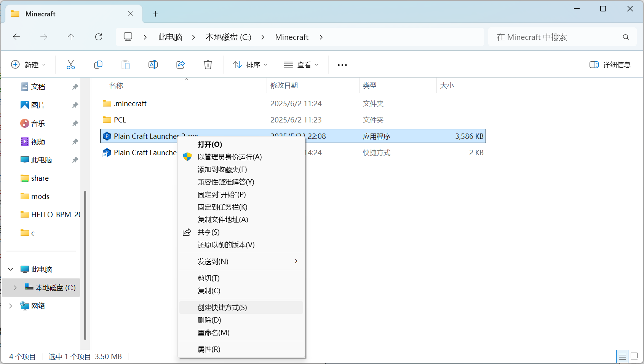This screenshot has width=644, height=364.
Task: Choose 共享(S) in context menu
Action: click(241, 232)
